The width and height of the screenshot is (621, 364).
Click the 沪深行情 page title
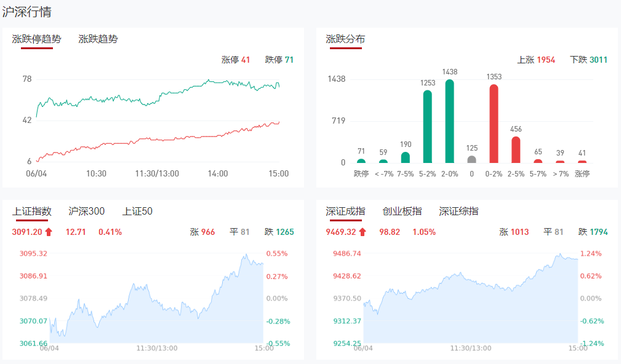(27, 12)
